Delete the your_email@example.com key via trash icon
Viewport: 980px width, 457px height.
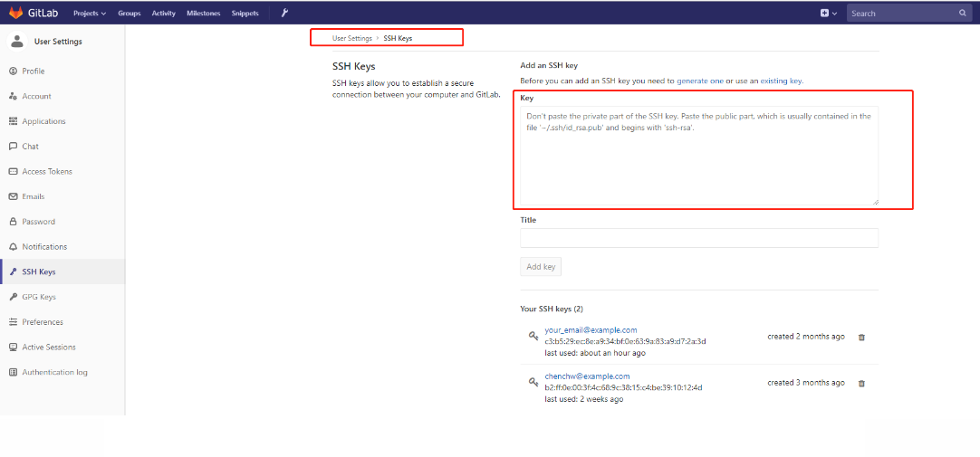[861, 338]
